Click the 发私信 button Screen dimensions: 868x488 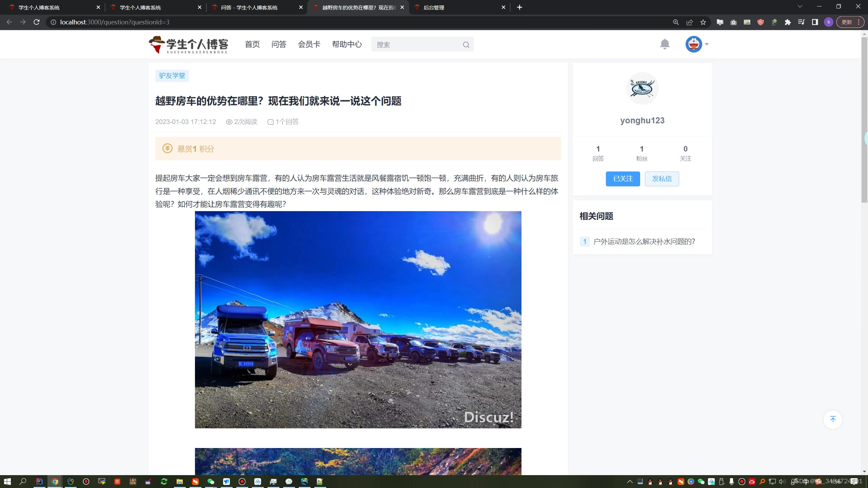click(662, 179)
